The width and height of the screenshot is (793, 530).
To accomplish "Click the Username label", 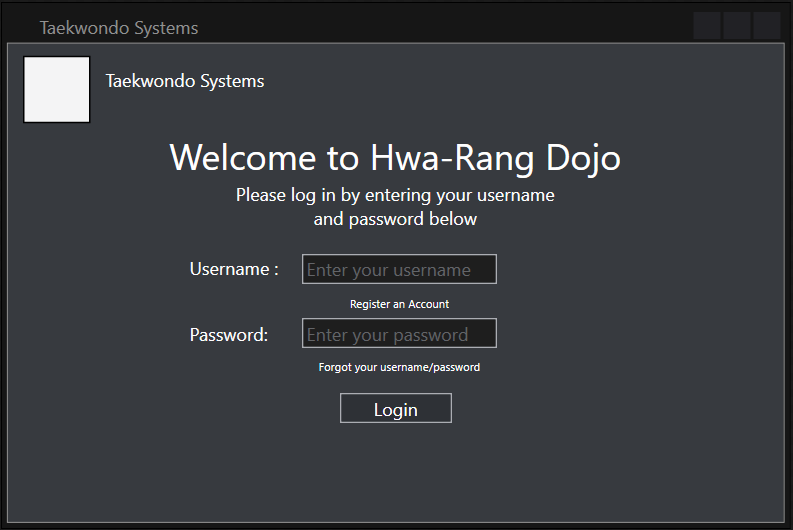I will (234, 269).
